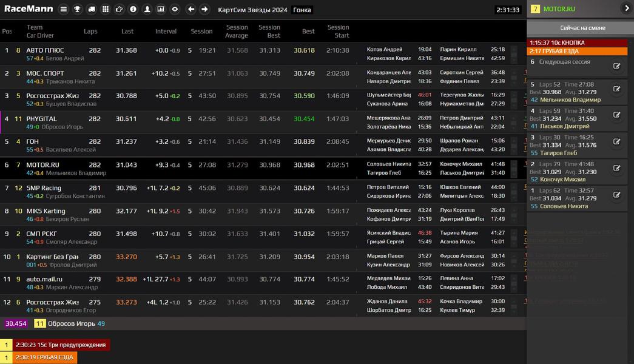The height and width of the screenshot is (364, 634).
Task: Collapse the MOTOR.RU side panel with chevron
Action: (x=627, y=8)
